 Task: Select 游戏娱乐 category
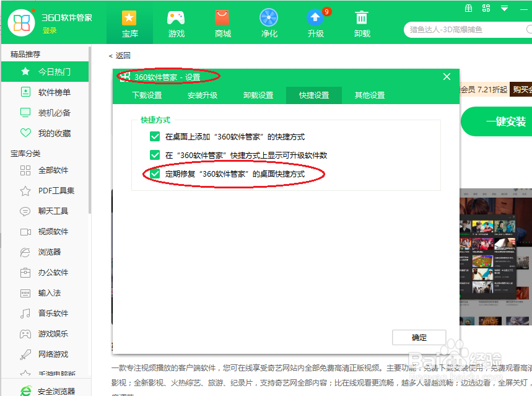pos(45,333)
